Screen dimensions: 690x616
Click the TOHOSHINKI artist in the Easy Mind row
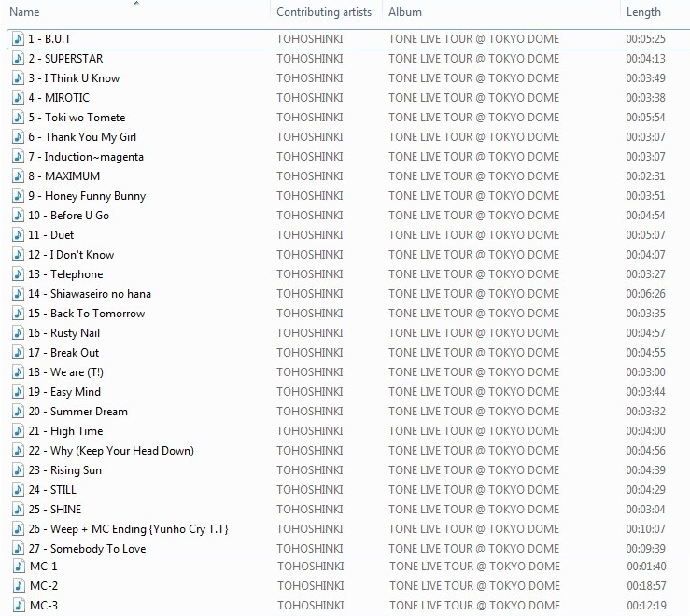click(x=310, y=392)
